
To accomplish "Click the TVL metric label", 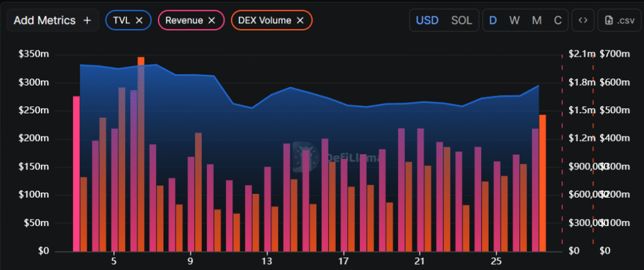I will point(121,20).
